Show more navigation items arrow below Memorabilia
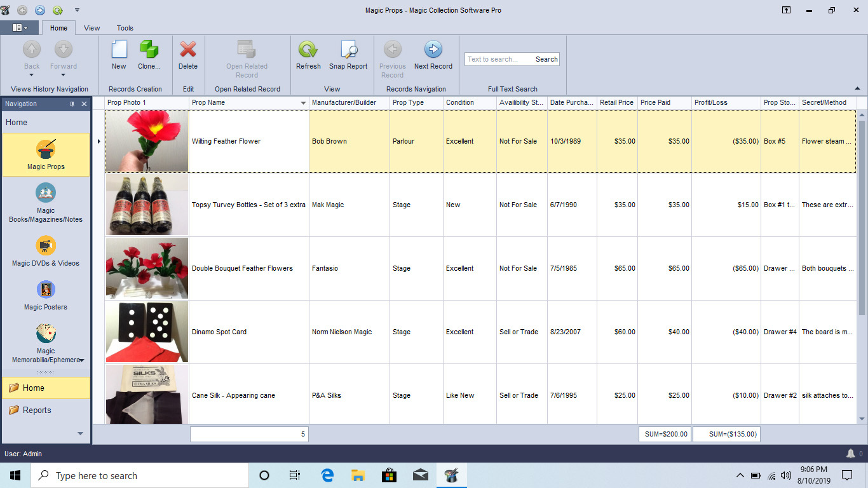 82,360
